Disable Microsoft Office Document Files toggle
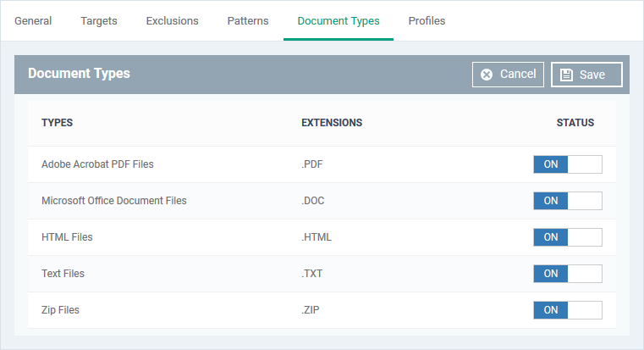 click(x=568, y=201)
